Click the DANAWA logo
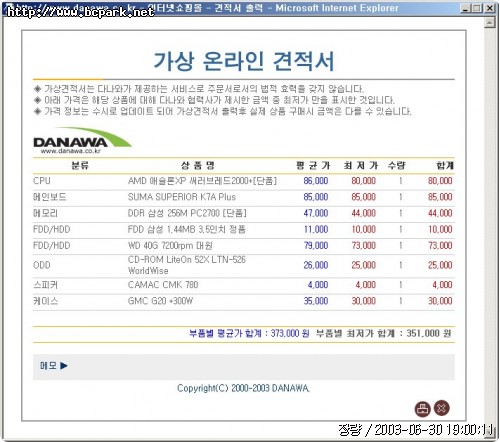 82,140
